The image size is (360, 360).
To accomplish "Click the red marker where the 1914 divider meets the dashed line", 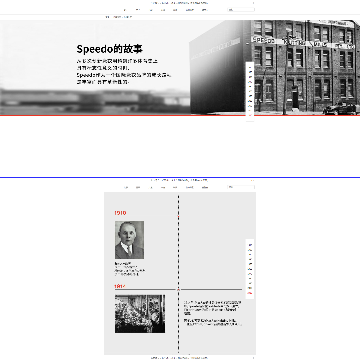I will point(178,289).
